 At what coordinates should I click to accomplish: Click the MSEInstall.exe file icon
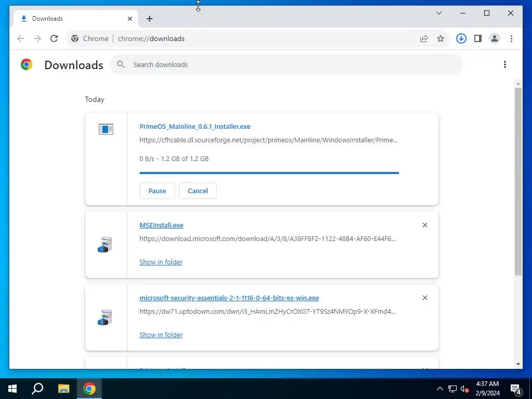tap(105, 245)
